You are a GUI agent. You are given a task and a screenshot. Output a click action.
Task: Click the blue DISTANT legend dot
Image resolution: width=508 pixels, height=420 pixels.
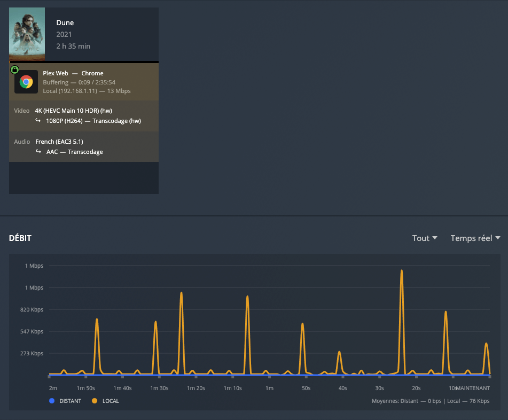click(51, 401)
